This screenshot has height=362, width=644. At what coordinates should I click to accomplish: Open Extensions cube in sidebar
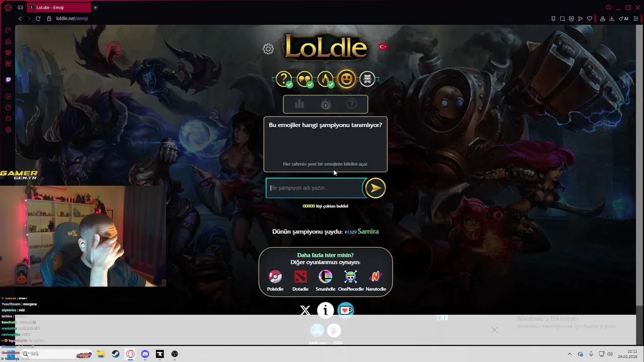(x=8, y=119)
